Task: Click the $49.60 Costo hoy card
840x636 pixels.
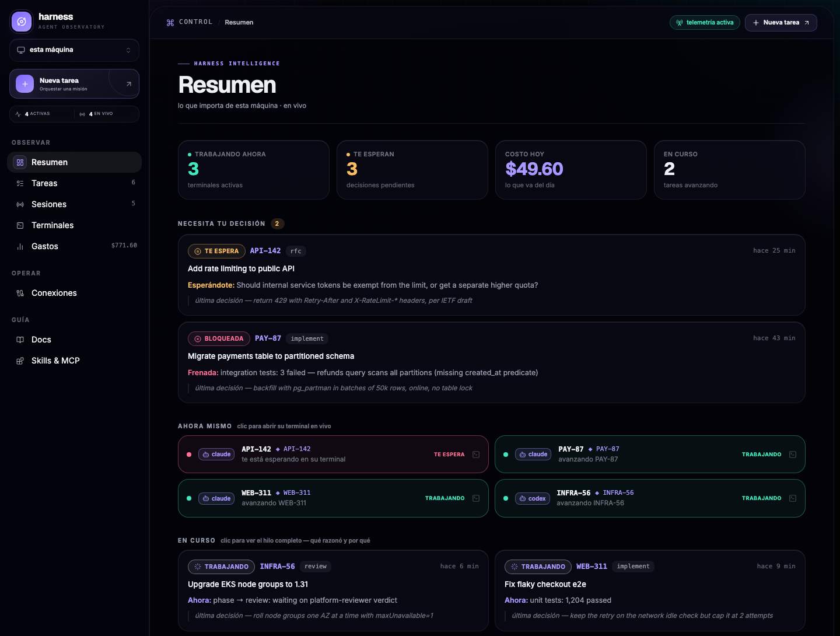Action: (x=571, y=170)
